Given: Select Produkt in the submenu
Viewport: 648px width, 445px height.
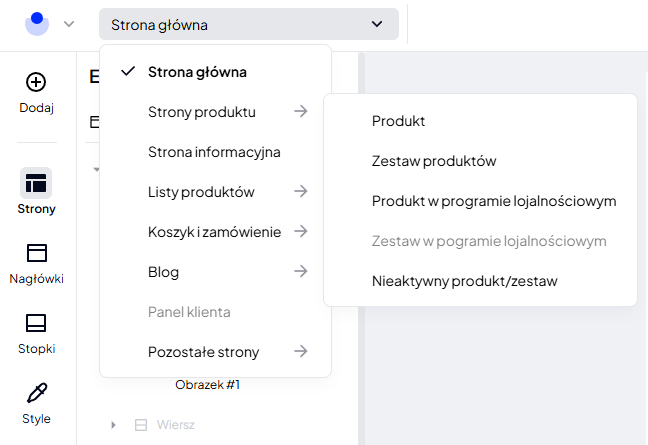Looking at the screenshot, I should point(398,121).
